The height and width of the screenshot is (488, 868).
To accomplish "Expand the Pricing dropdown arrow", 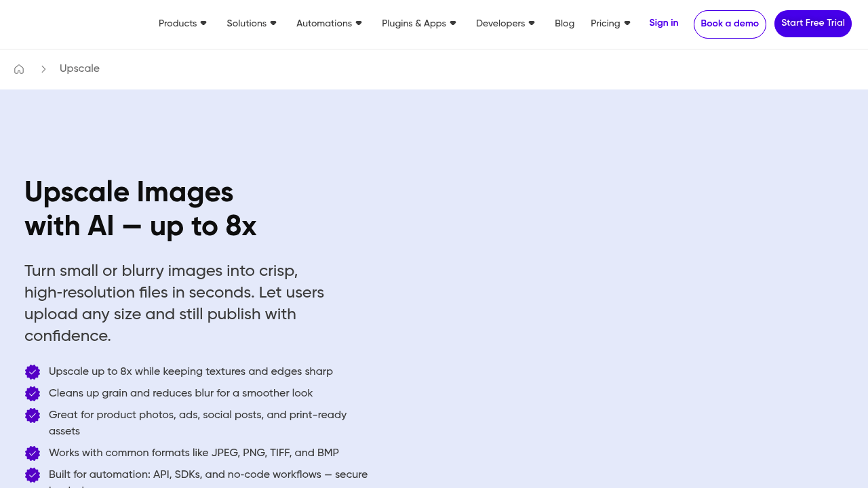I will point(627,23).
